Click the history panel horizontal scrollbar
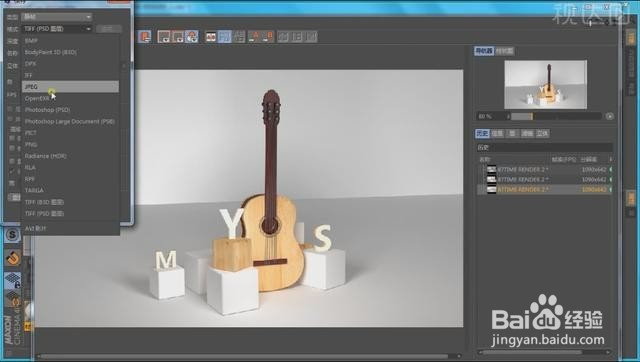The image size is (640, 362). click(x=545, y=352)
